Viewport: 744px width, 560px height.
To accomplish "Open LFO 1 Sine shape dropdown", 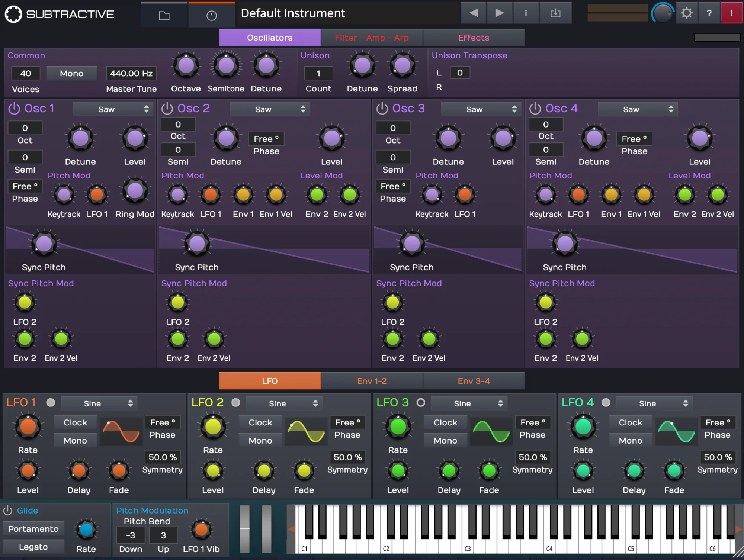I will point(99,403).
